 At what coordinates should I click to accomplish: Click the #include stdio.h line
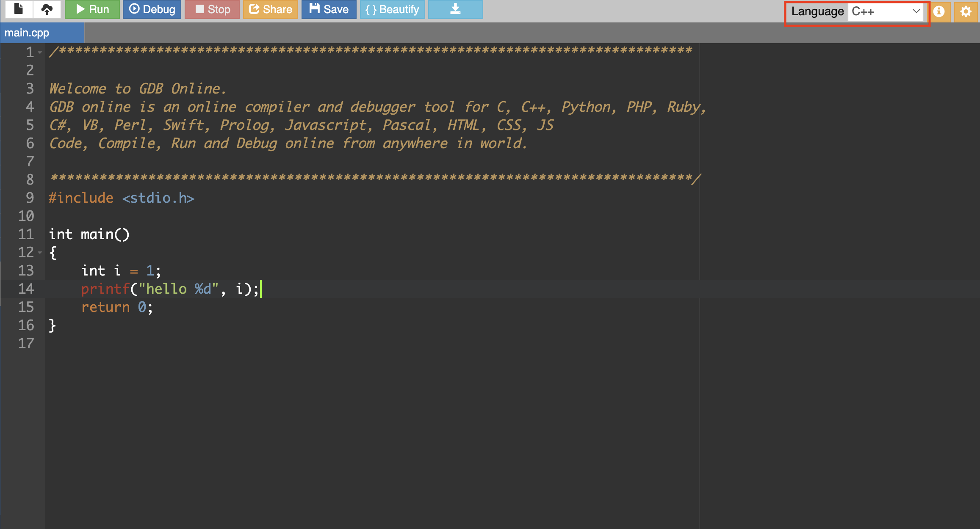[122, 198]
